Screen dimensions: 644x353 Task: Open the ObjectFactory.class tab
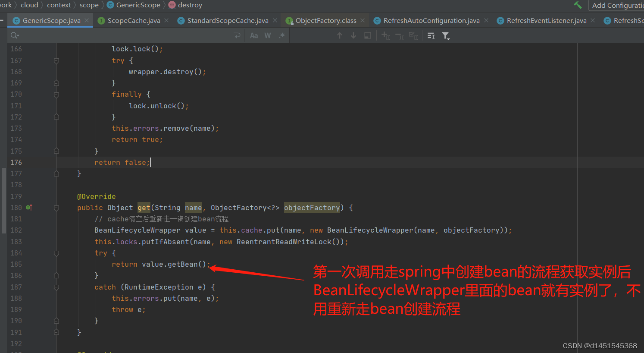[326, 21]
